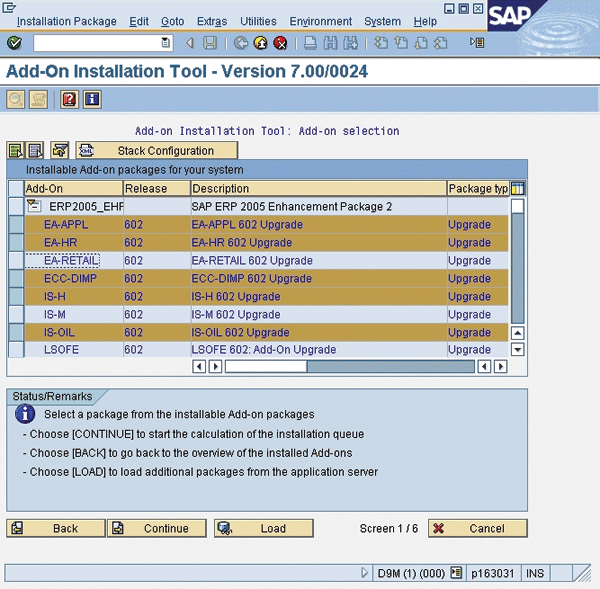Click the command field history icon
The image size is (600, 589).
166,42
